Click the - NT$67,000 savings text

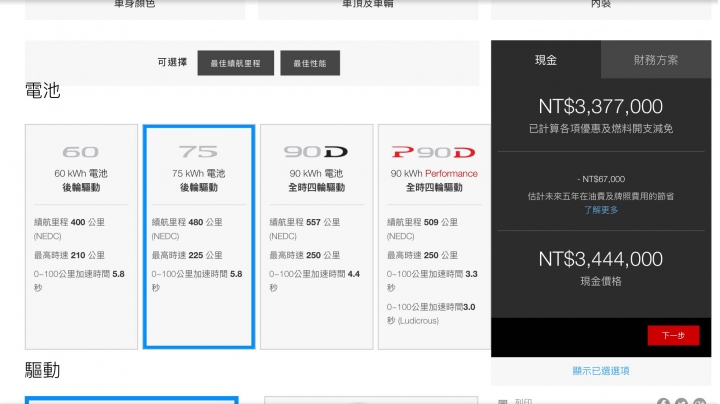click(x=601, y=179)
